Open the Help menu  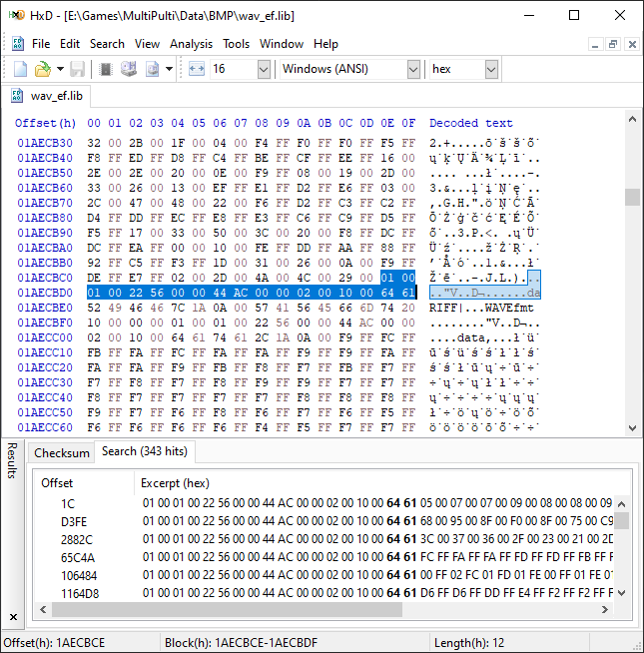(325, 44)
